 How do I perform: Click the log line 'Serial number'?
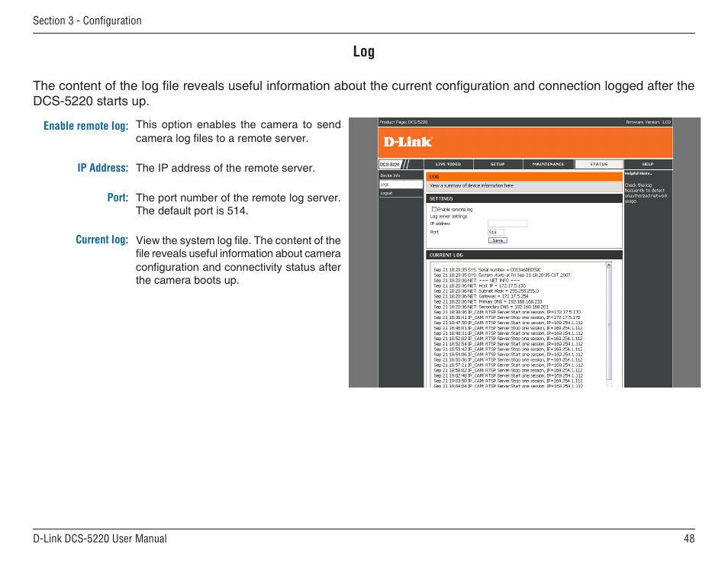pos(487,269)
